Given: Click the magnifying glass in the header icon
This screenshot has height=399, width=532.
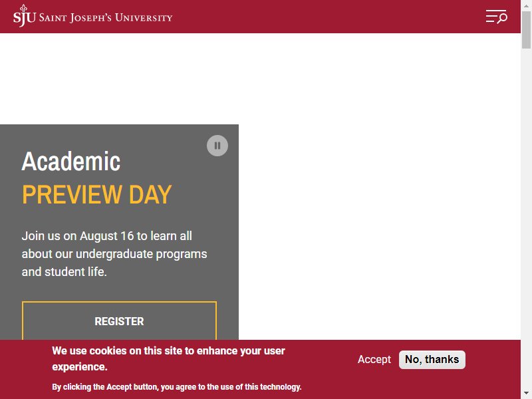Looking at the screenshot, I should pos(503,18).
